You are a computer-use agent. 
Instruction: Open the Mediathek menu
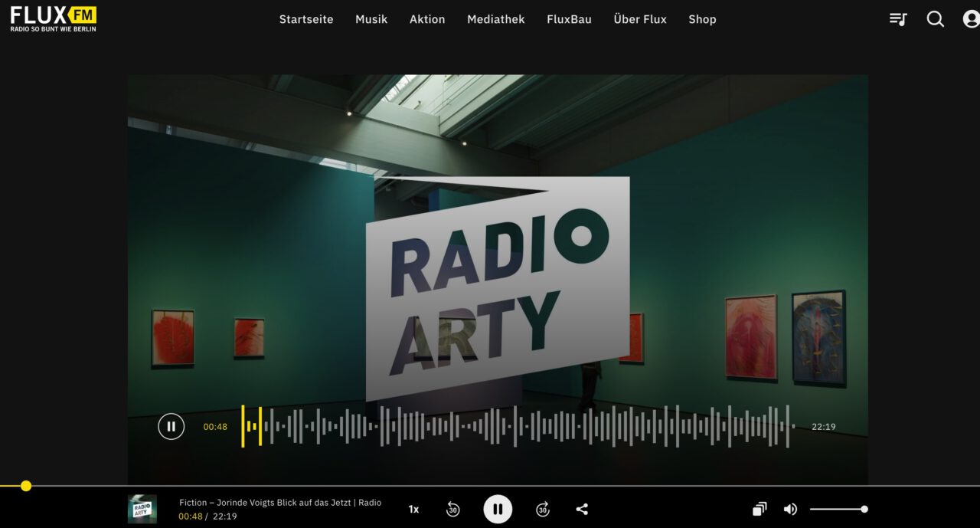pos(496,19)
